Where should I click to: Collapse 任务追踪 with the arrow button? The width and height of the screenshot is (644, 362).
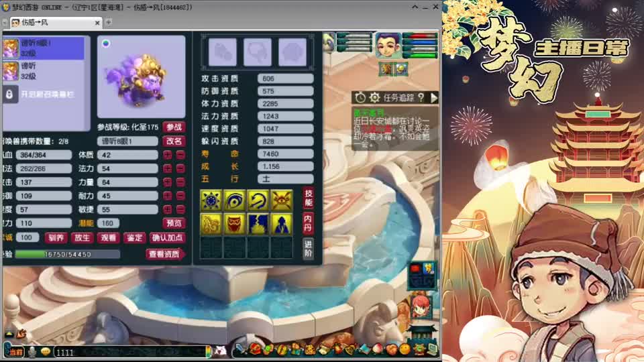(x=434, y=98)
